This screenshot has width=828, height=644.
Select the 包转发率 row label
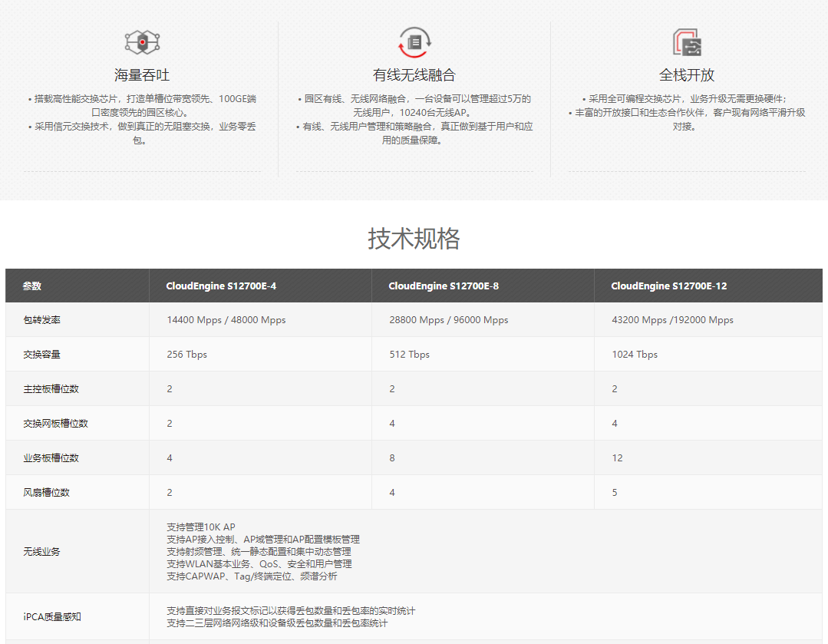click(41, 320)
